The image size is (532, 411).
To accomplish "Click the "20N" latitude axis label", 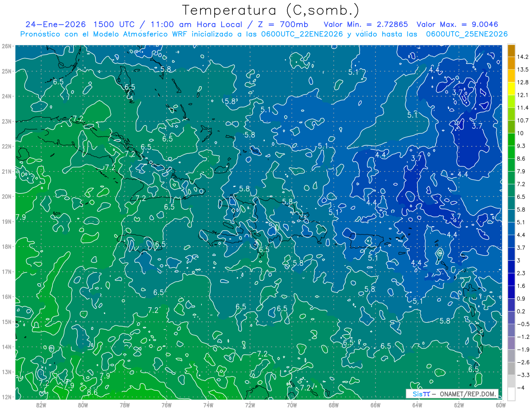I will tap(6, 196).
